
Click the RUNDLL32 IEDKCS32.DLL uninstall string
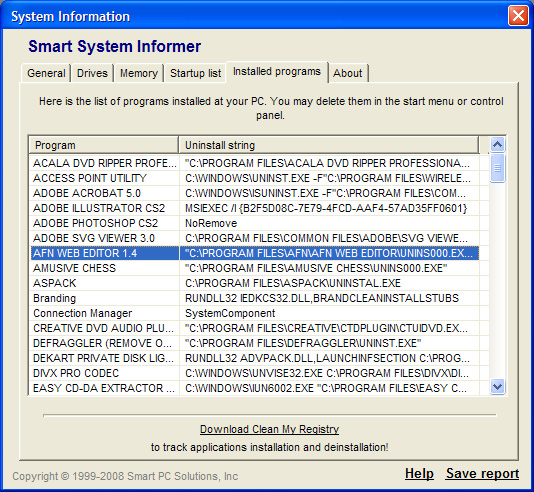[329, 298]
